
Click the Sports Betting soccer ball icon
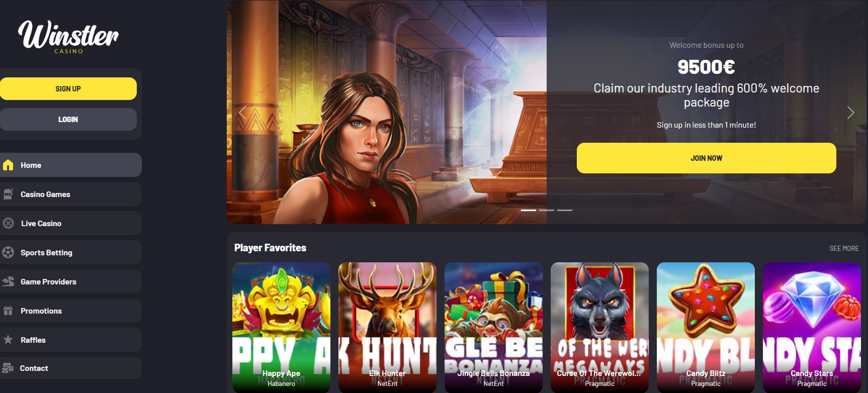point(8,252)
